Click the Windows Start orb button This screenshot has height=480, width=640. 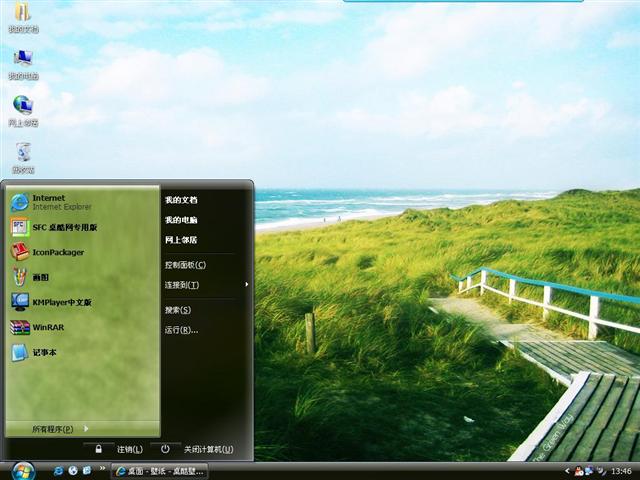click(x=23, y=471)
